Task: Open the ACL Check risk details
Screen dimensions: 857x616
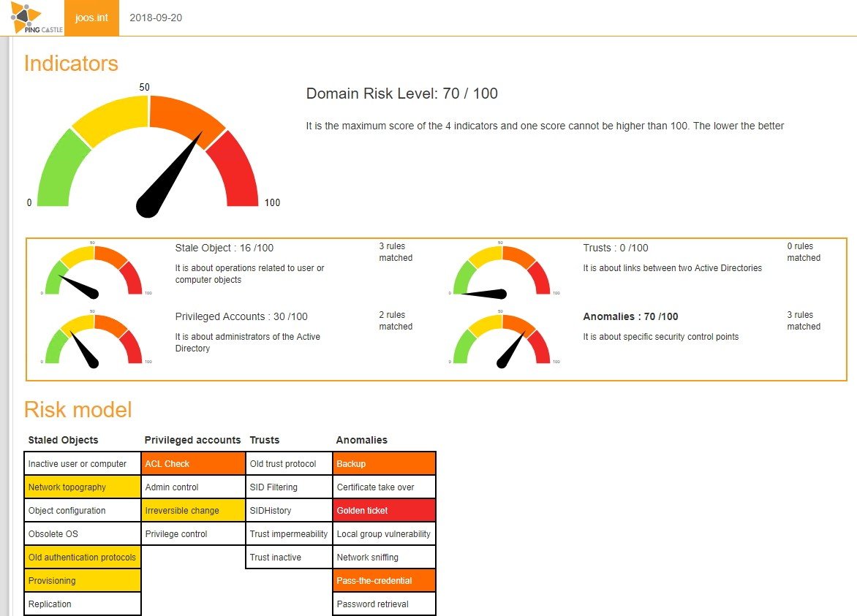Action: (x=192, y=463)
